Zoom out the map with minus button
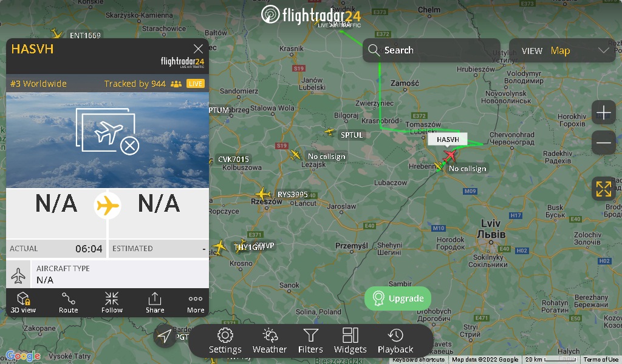Viewport: 622px width, 364px height. click(603, 143)
